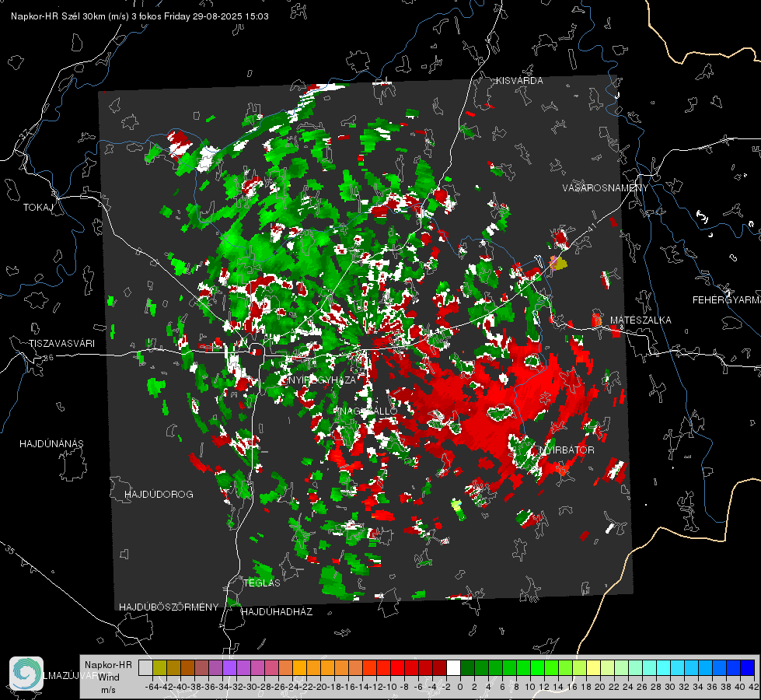Click the KISVÁRDA town label
Image resolution: width=761 pixels, height=700 pixels.
(519, 81)
